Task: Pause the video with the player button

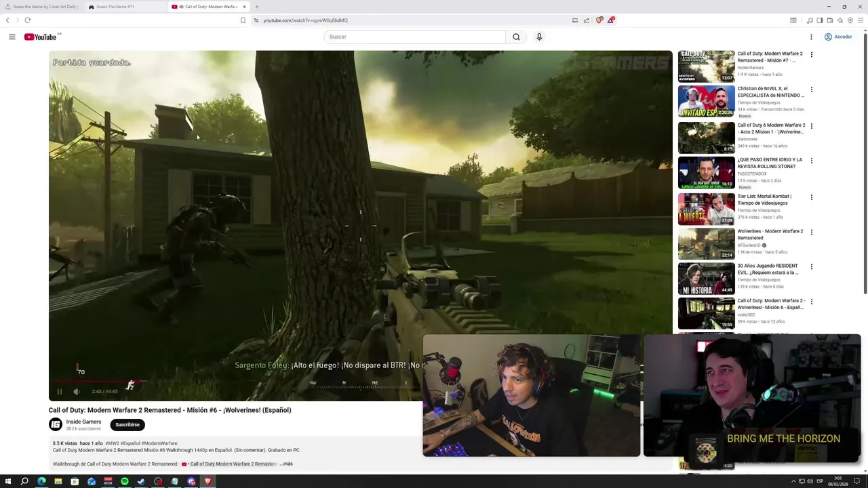Action: click(x=59, y=391)
